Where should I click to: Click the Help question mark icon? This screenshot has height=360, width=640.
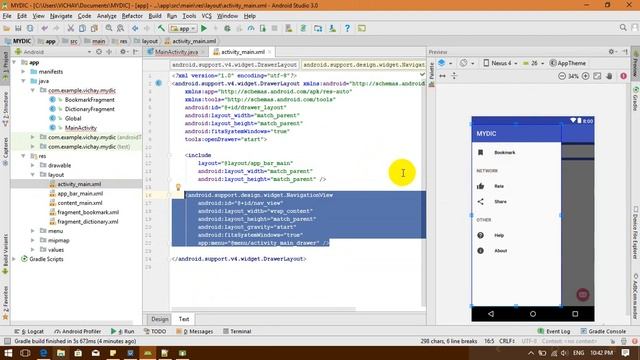point(347,28)
